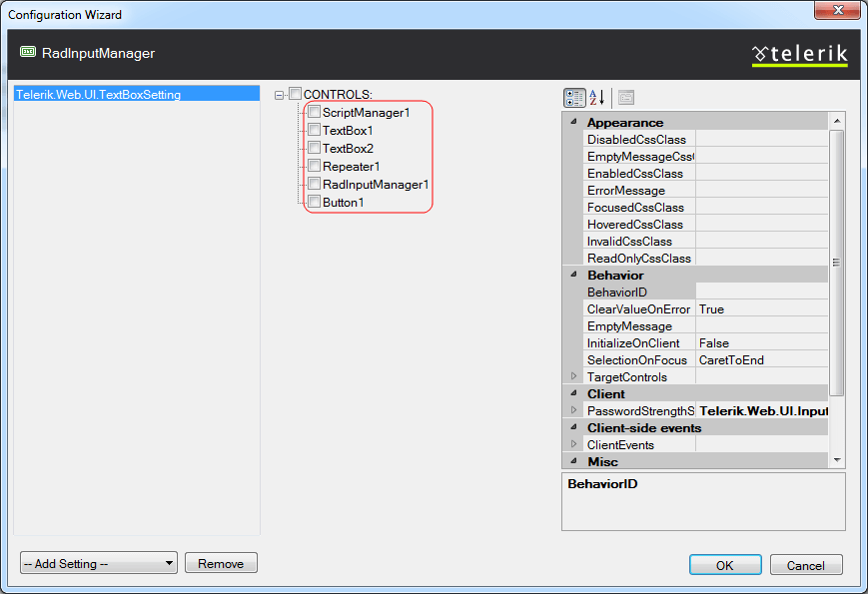This screenshot has height=594, width=868.
Task: Click the DisabledCssClass value field
Action: 762,140
